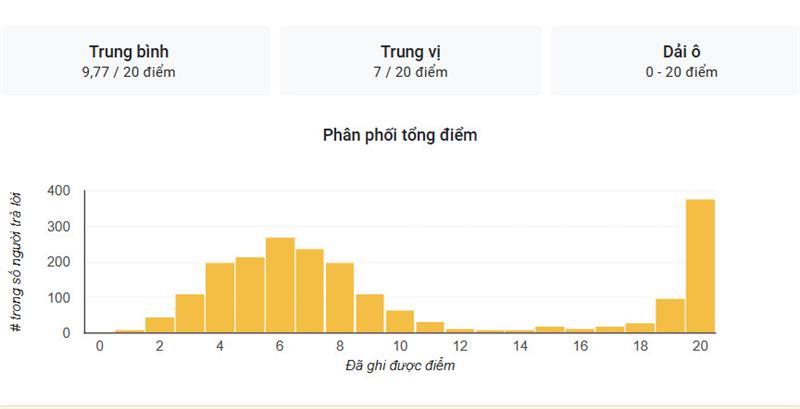Select the small histogram bar for score 18
This screenshot has width=800, height=409.
click(640, 328)
